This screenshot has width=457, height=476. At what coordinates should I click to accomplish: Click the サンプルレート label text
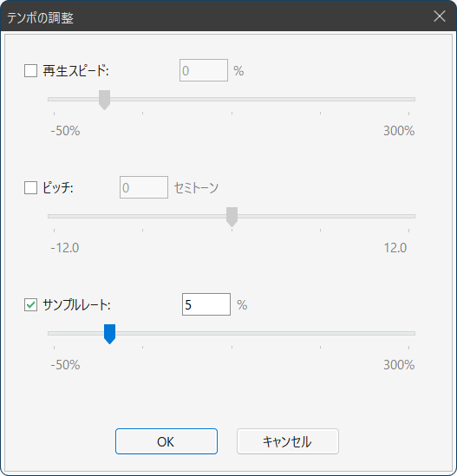pyautogui.click(x=76, y=304)
